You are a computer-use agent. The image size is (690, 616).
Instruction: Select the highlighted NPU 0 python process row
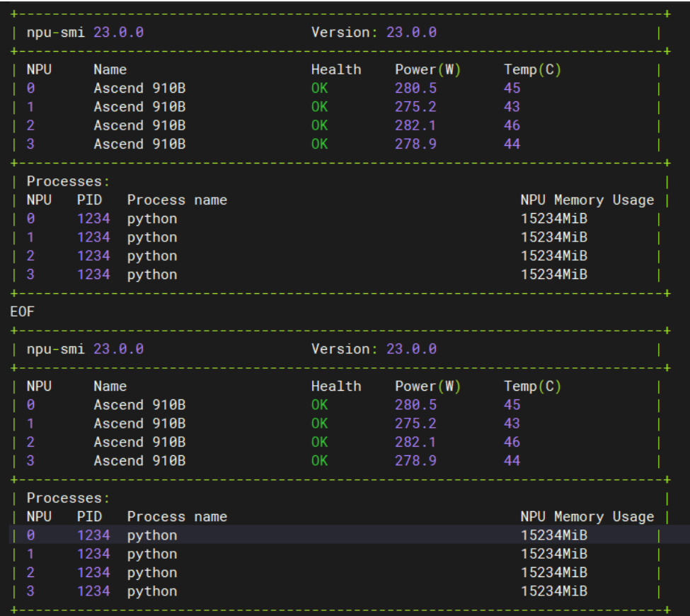(350, 535)
